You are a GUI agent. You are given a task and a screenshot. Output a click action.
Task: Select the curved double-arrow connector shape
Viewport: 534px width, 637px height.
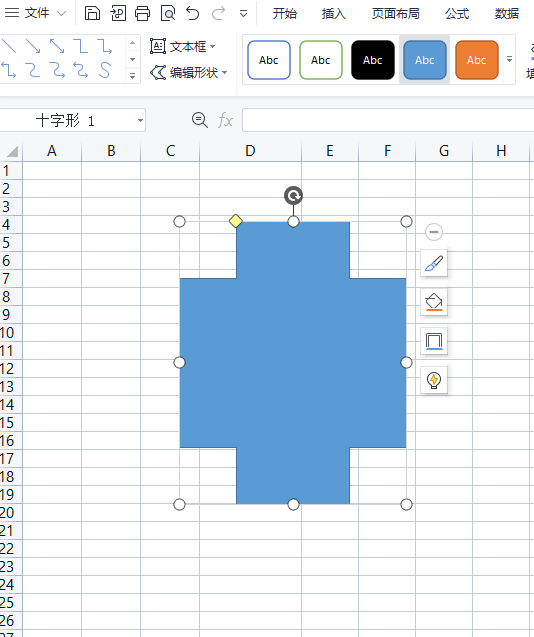coord(81,70)
